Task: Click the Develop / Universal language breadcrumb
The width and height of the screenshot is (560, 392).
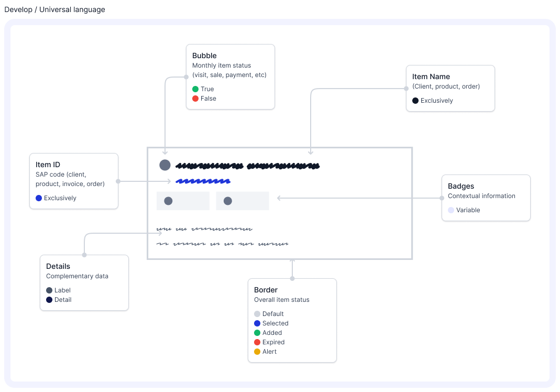Action: 54,9
